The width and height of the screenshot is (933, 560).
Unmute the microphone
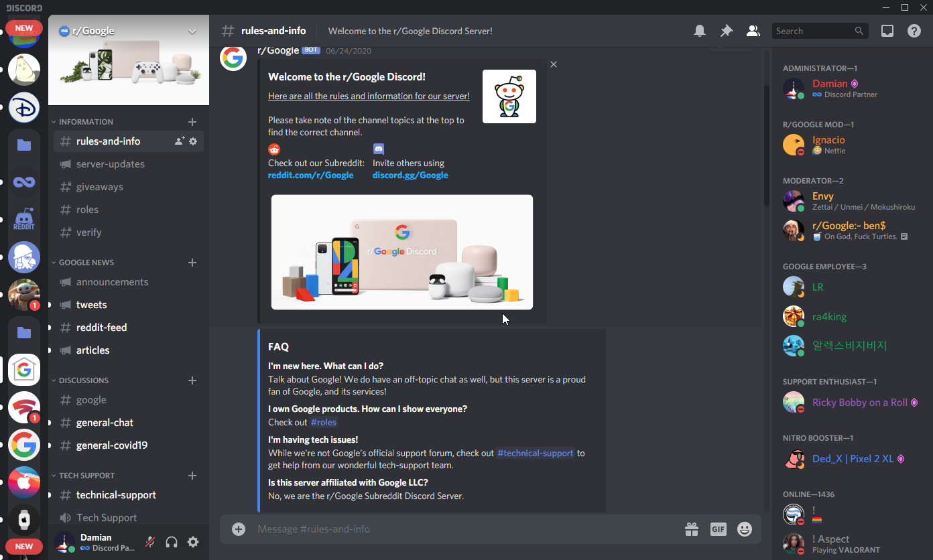pos(151,542)
